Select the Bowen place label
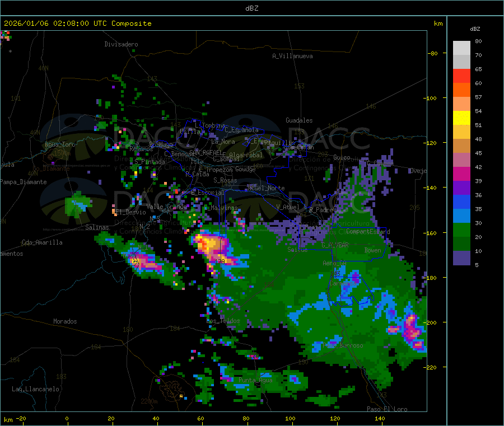 [x=373, y=250]
